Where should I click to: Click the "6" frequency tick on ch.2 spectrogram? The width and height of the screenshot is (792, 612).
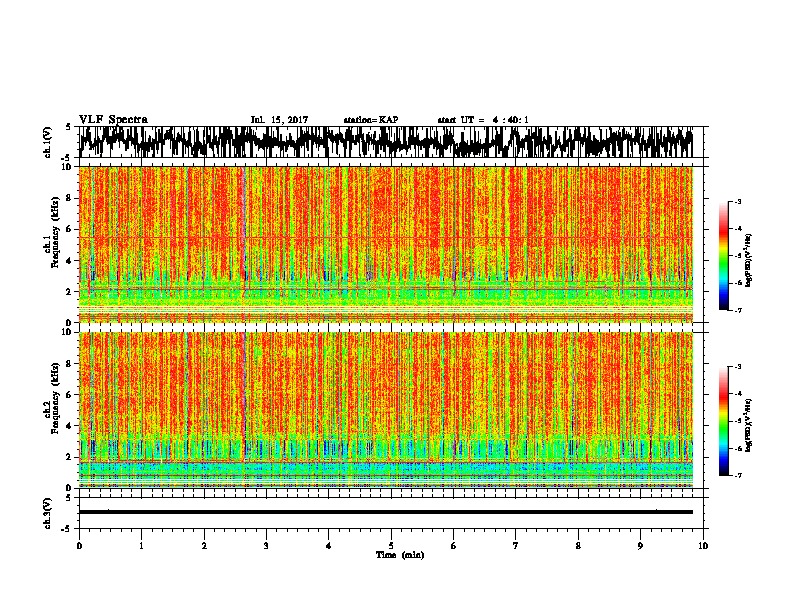70,394
